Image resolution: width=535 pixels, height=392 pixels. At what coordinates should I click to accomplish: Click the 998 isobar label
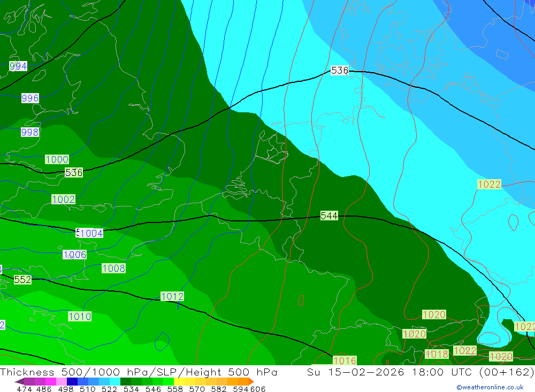29,132
